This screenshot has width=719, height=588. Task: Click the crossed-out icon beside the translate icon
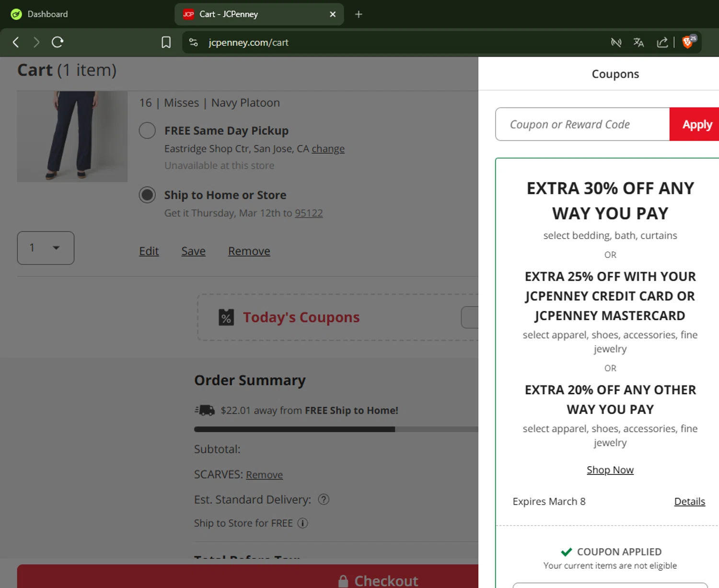pos(616,42)
